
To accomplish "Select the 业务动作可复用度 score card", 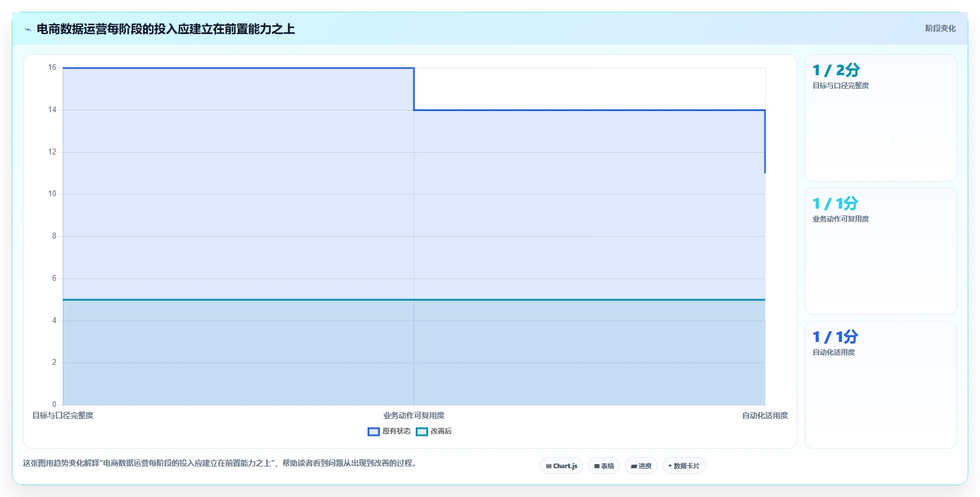I will click(x=881, y=251).
